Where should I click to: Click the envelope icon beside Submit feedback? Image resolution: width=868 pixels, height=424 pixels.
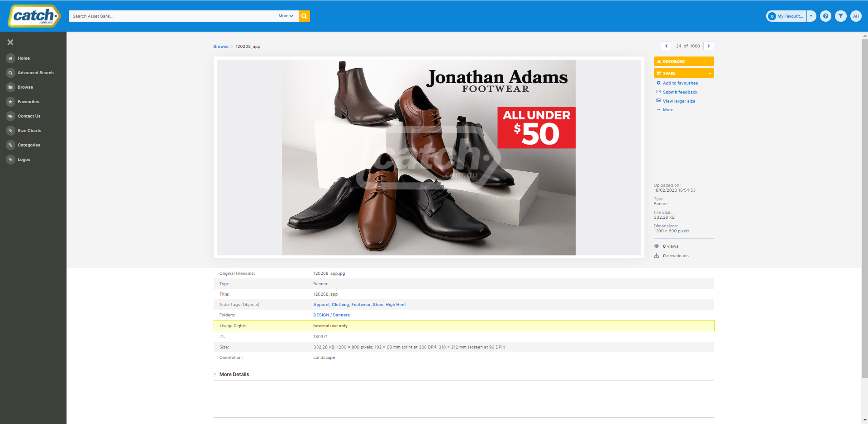point(658,92)
